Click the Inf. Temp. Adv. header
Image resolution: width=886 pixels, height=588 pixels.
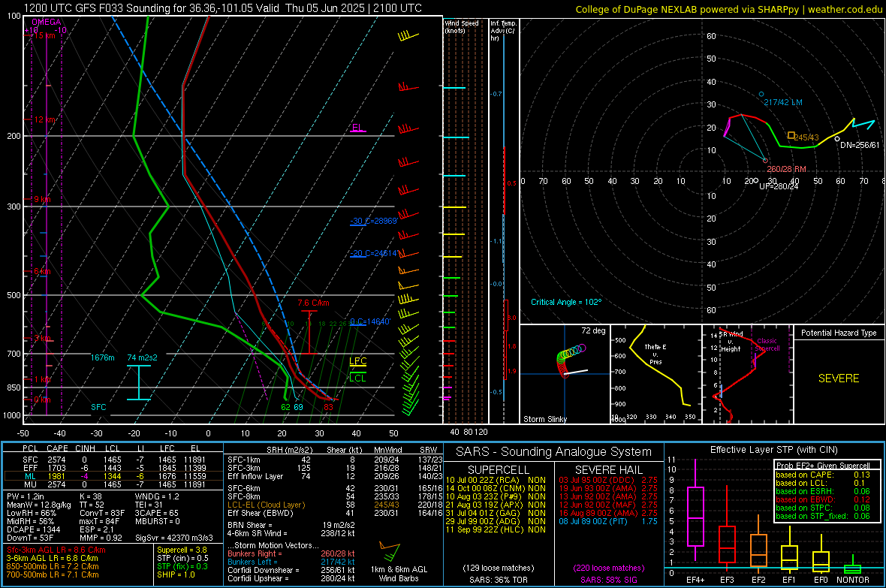pyautogui.click(x=503, y=31)
